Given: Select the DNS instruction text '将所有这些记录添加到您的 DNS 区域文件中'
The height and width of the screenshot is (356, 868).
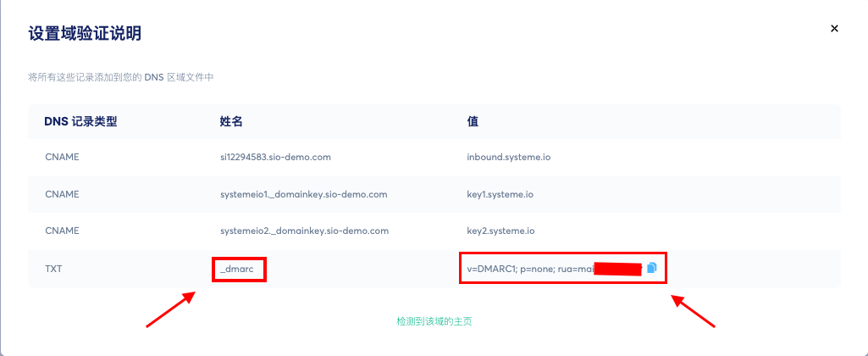Looking at the screenshot, I should (x=121, y=78).
